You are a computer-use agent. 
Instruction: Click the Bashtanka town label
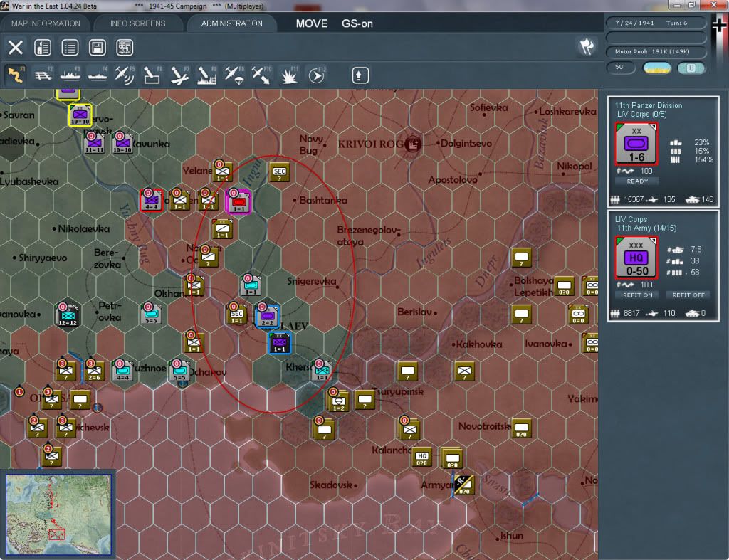[x=323, y=200]
